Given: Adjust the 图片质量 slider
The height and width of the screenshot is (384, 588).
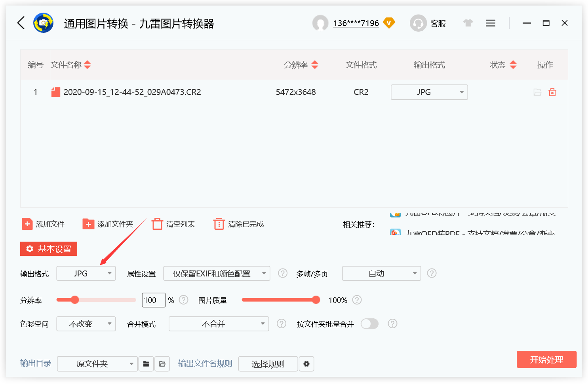Looking at the screenshot, I should click(316, 300).
